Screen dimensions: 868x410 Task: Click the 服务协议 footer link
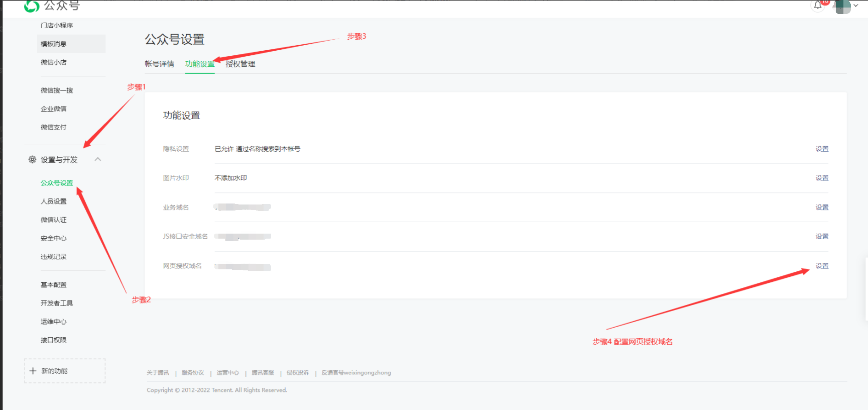pos(192,373)
